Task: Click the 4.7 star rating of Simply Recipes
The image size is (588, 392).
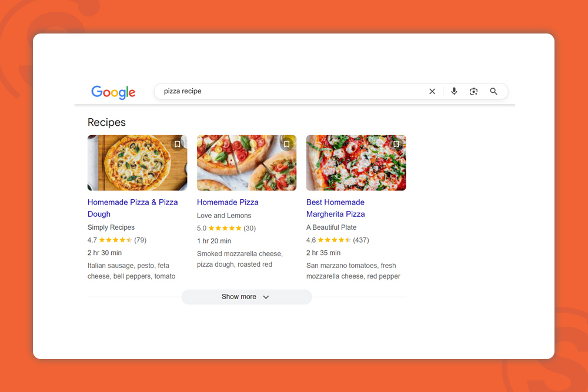Action: click(117, 240)
